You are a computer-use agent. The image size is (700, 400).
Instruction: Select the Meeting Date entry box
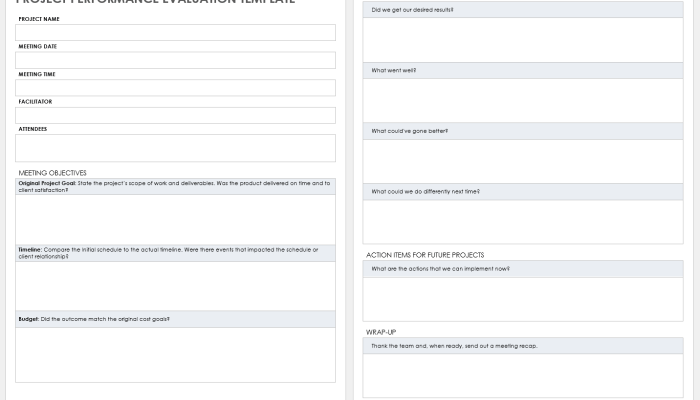[x=175, y=60]
